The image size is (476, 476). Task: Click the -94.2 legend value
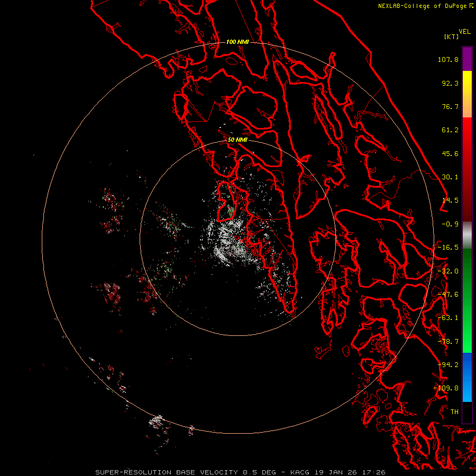(448, 365)
